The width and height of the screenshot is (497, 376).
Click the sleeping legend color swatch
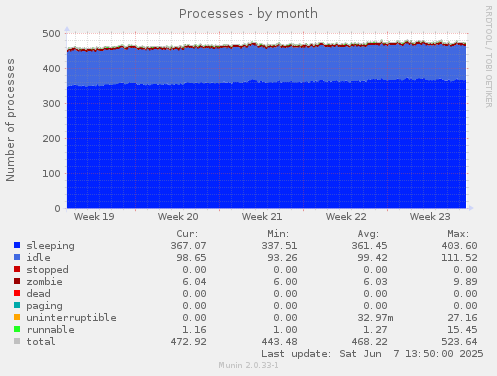pos(17,245)
